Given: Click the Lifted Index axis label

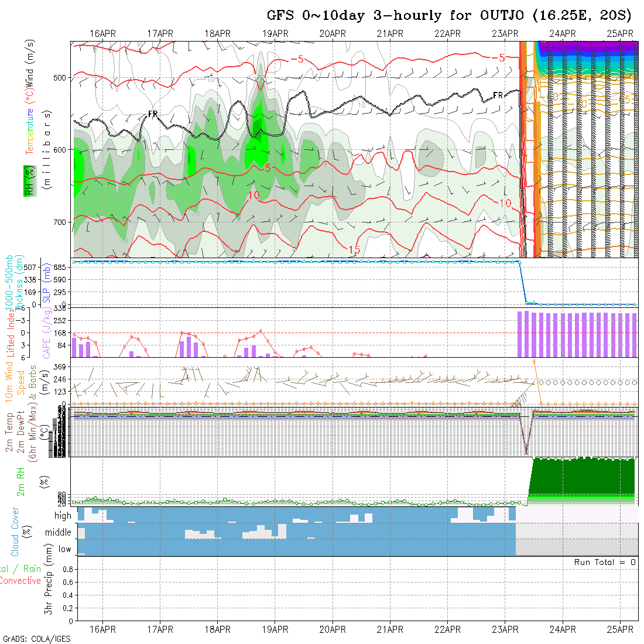Looking at the screenshot, I should pyautogui.click(x=10, y=334).
